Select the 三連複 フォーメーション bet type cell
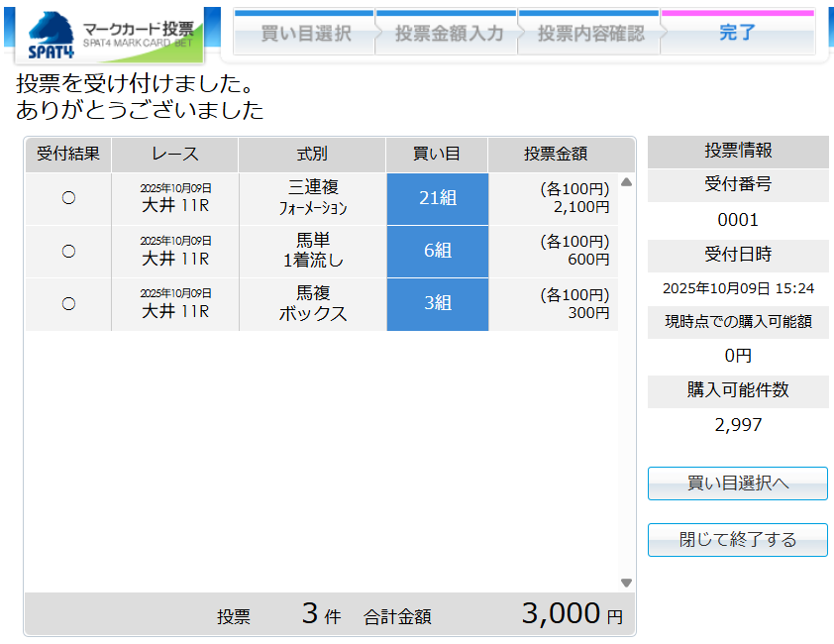Viewport: 834px width, 644px height. [312, 198]
